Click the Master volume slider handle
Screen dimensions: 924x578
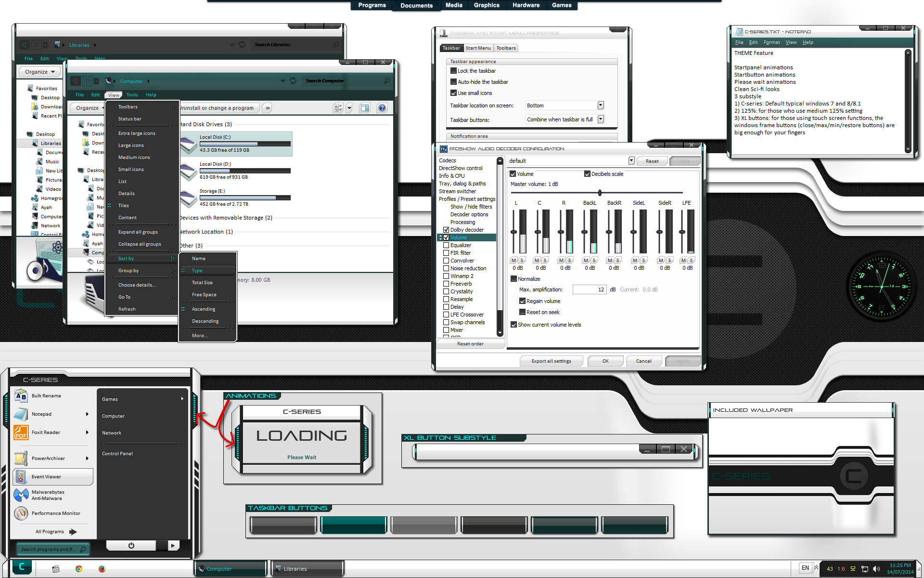click(600, 193)
